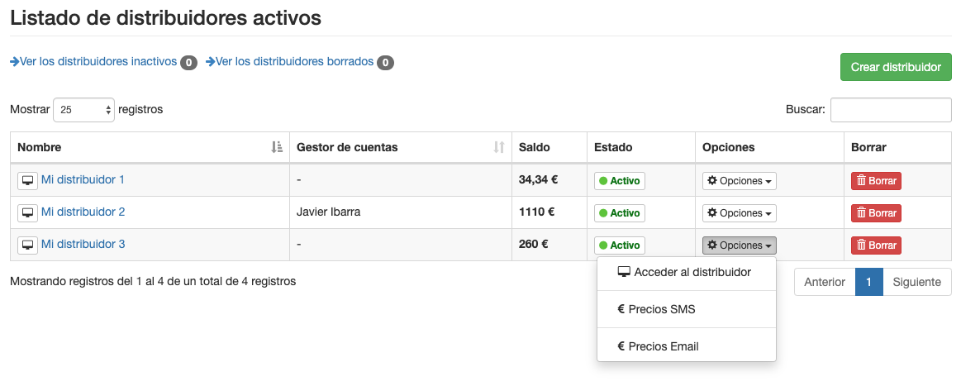Open Ver los distribuidores inactivos link

(x=98, y=62)
